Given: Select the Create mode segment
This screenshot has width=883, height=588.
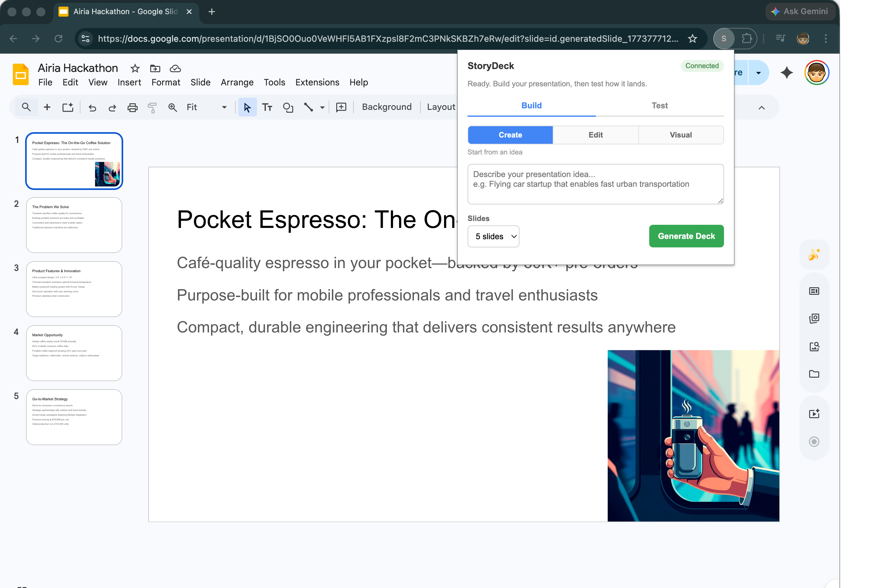Looking at the screenshot, I should pos(510,135).
